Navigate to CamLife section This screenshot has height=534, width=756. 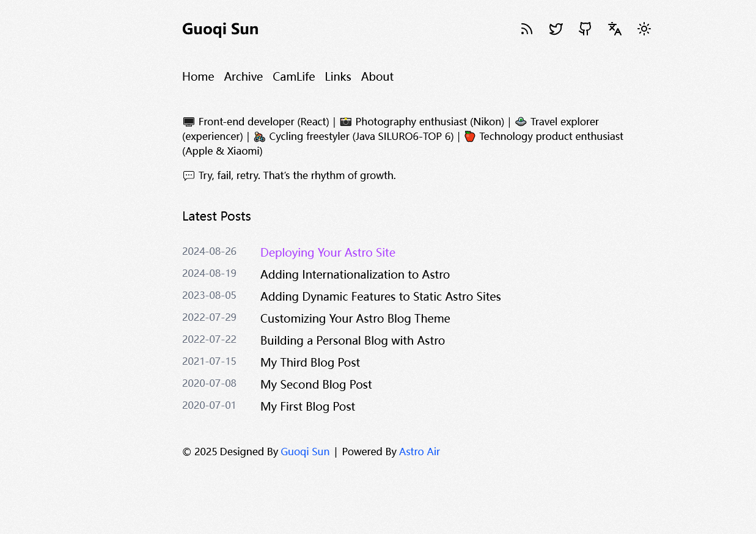coord(293,76)
